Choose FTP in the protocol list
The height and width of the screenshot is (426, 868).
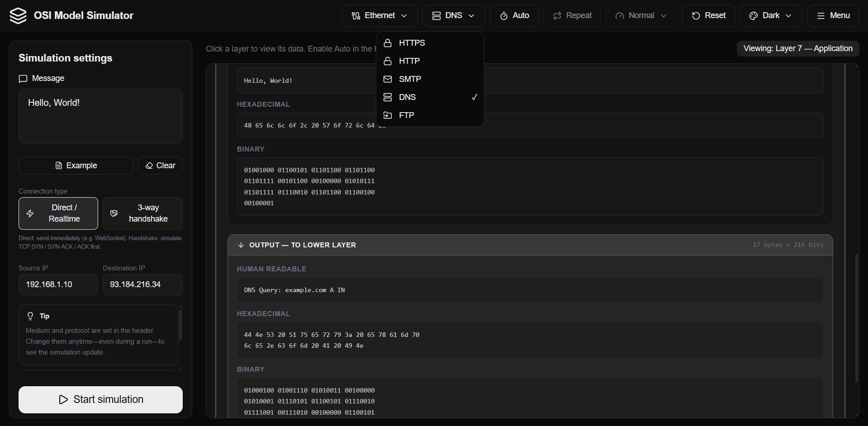(406, 115)
